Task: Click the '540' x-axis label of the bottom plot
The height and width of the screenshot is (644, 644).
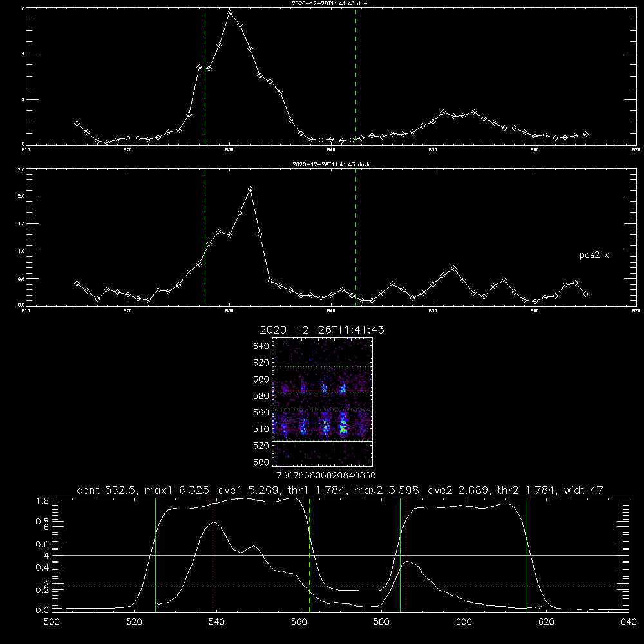Action: coord(216,622)
